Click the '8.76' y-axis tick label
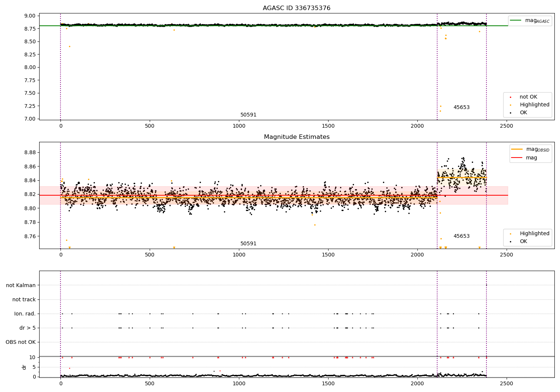The width and height of the screenshot is (560, 392). pos(30,236)
